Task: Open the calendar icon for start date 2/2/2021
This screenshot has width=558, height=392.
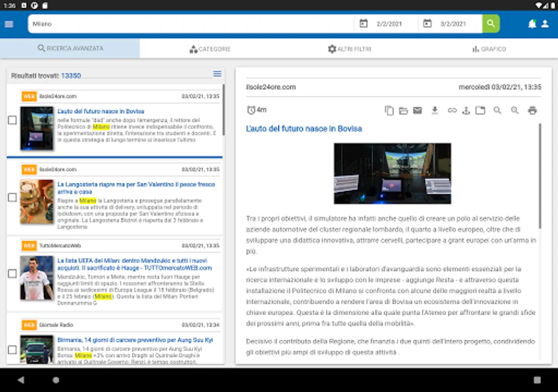Action: pyautogui.click(x=364, y=24)
